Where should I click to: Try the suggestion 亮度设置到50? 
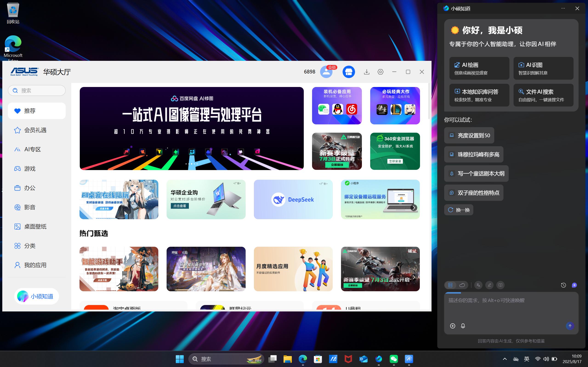469,135
